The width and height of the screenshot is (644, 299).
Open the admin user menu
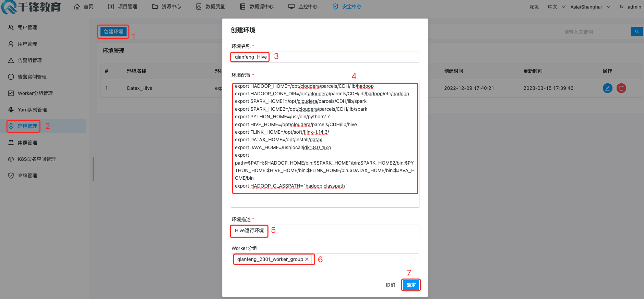point(630,7)
